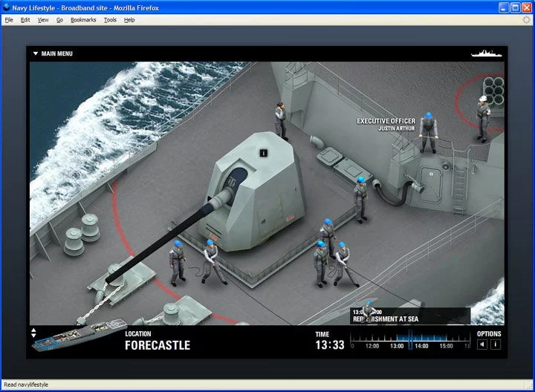Click the Firefox throbber icon

pyautogui.click(x=527, y=20)
